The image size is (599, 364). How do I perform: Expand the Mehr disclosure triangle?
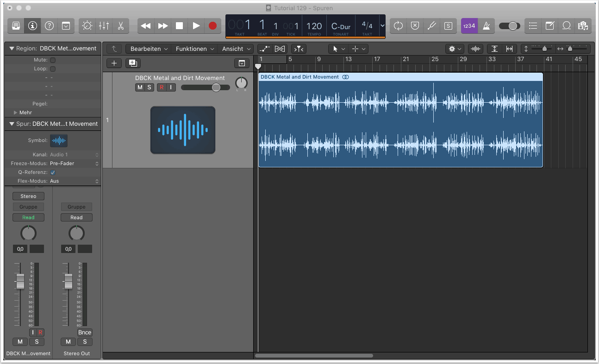pos(16,112)
